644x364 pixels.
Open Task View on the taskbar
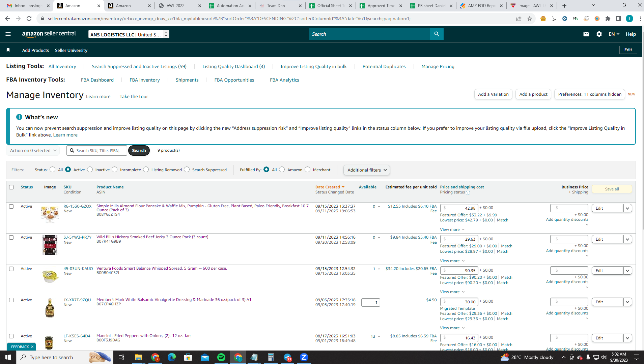pos(121,357)
